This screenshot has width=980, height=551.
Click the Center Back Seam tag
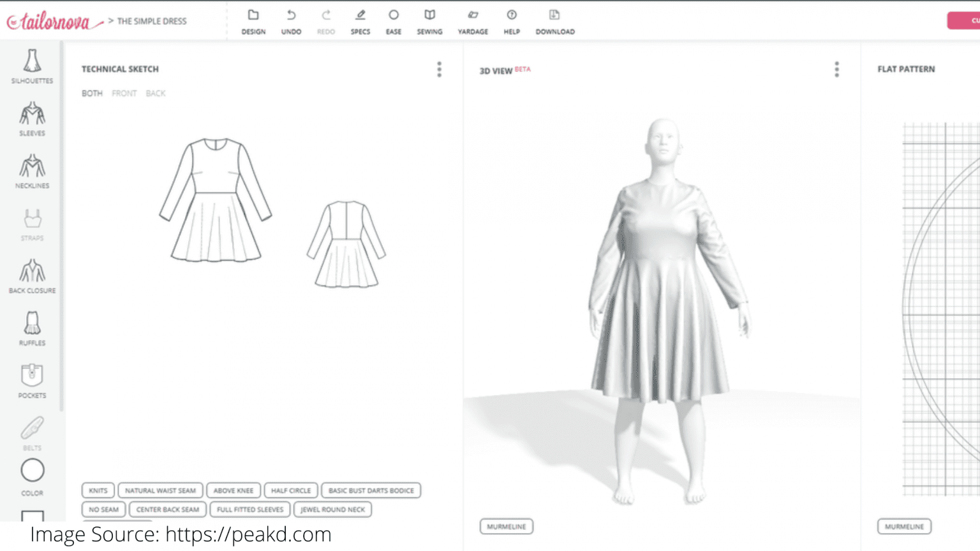coord(168,510)
